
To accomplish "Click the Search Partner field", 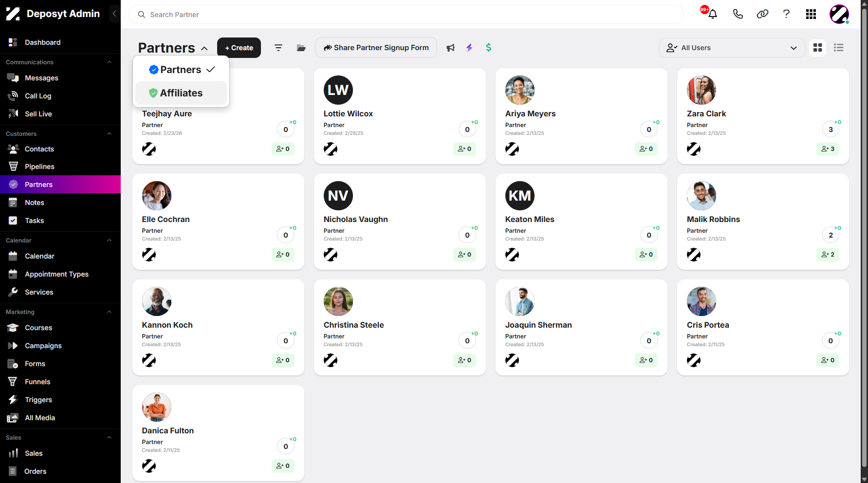I will pos(406,15).
